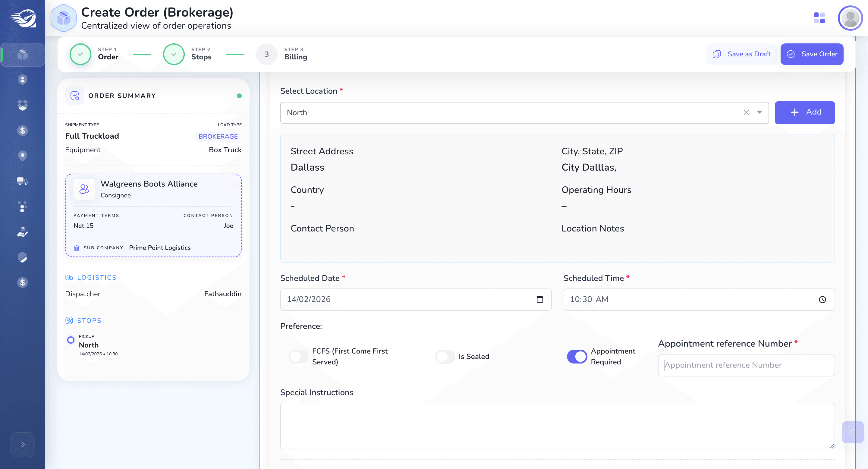Open the user badge sidebar icon
Image resolution: width=868 pixels, height=469 pixels.
pos(23,80)
